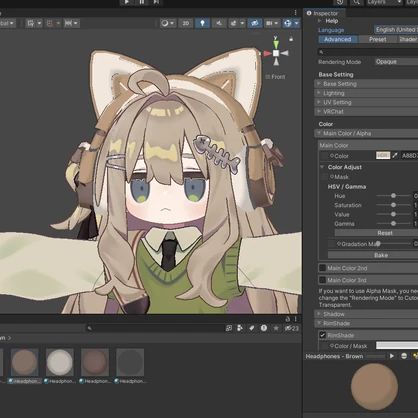Screen dimensions: 418x418
Task: Change the preview mesh shape sphere icon
Action: [404, 356]
